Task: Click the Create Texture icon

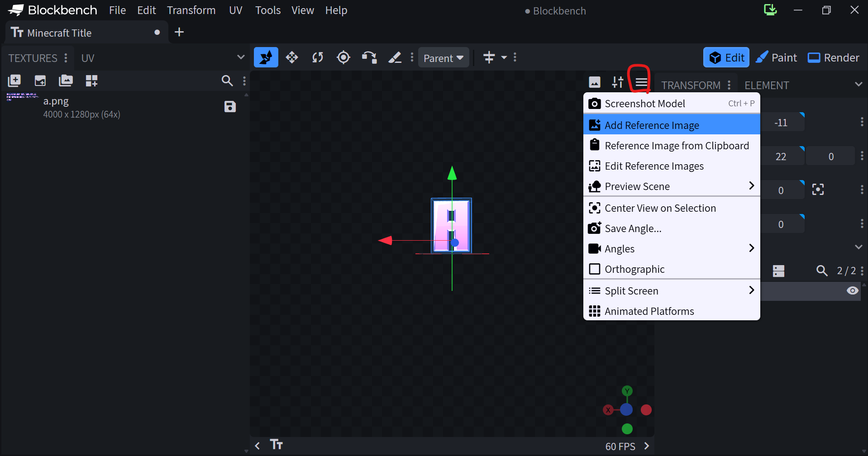Action: (x=40, y=81)
